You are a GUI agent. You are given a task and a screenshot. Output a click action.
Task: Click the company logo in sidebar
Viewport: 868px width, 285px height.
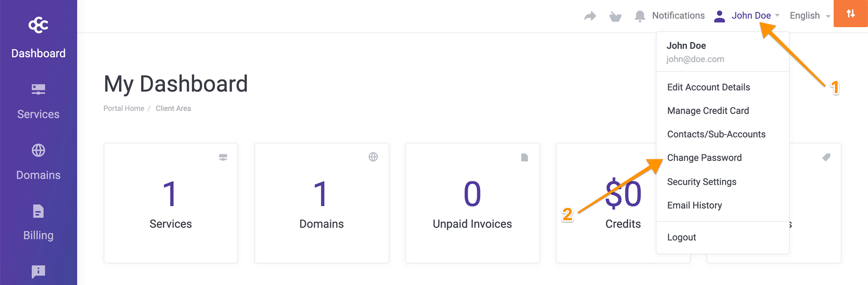38,25
